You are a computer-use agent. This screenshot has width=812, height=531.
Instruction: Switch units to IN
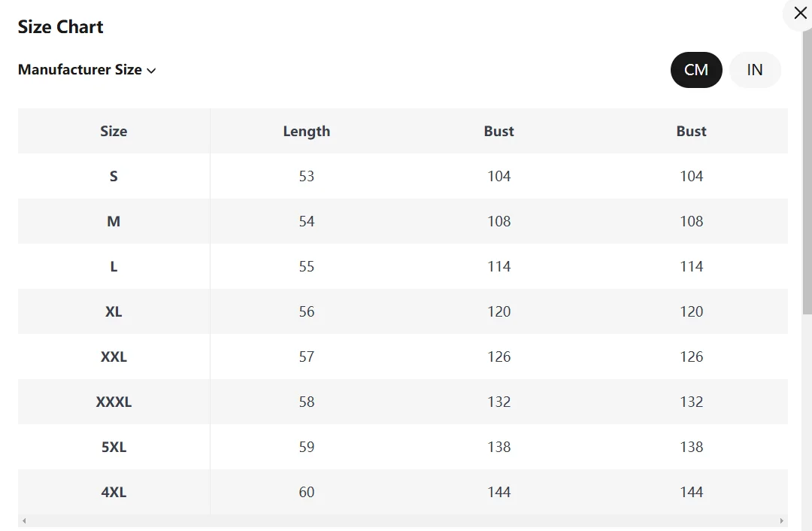coord(755,70)
